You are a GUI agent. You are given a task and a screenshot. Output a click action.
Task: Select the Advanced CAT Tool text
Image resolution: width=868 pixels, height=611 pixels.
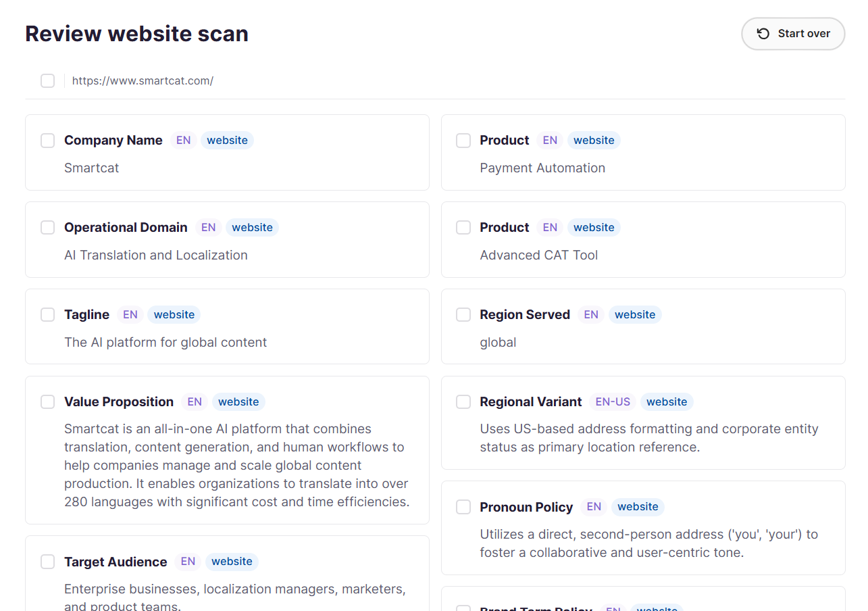[x=539, y=255]
